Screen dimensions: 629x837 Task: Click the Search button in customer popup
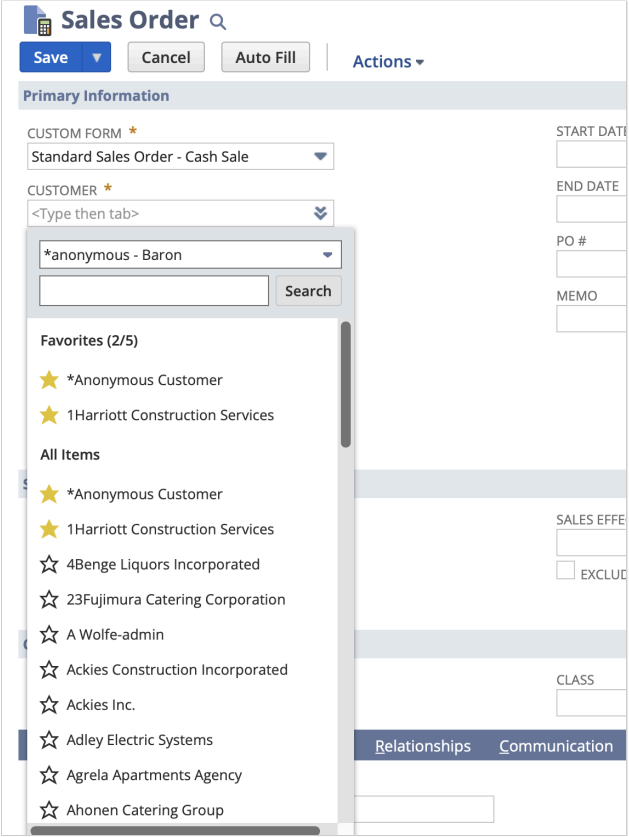tap(308, 291)
